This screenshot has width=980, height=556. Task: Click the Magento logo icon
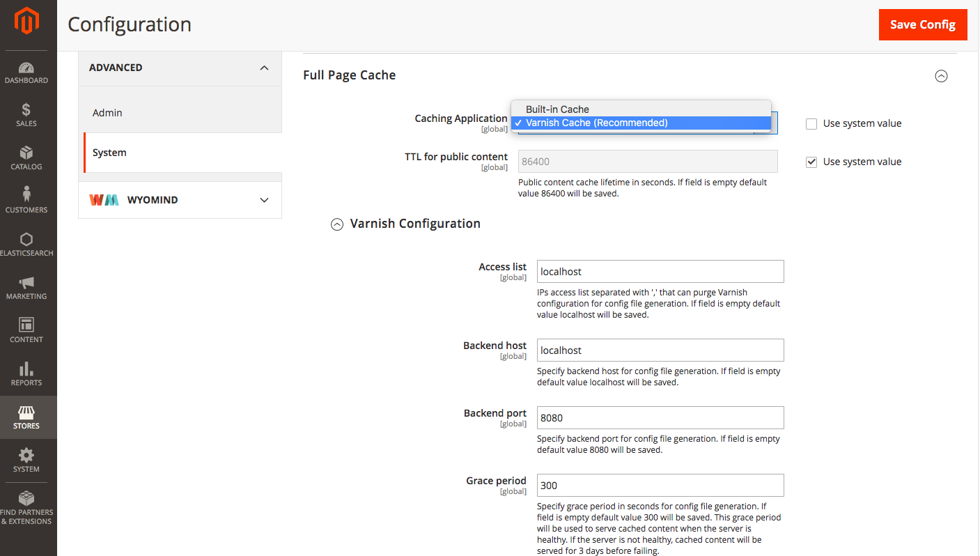click(26, 22)
